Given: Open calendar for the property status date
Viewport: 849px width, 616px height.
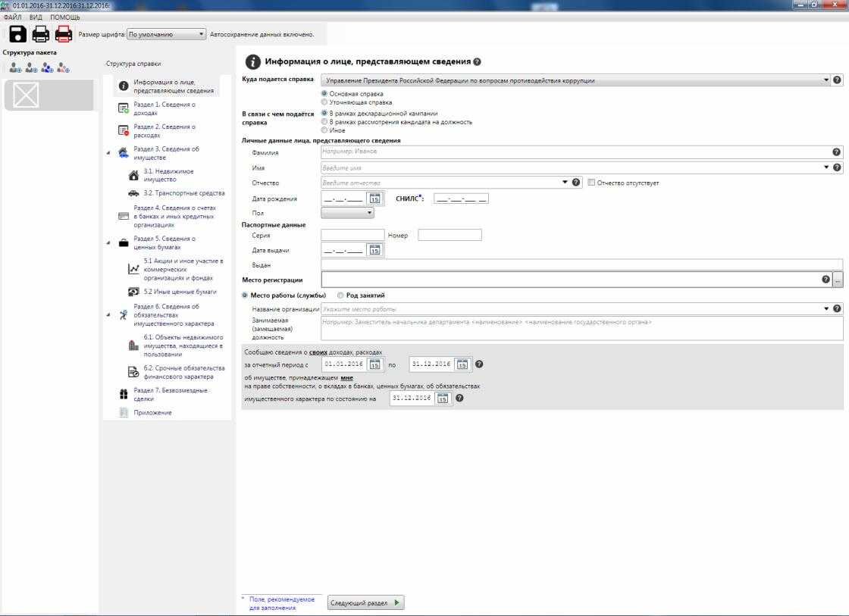Looking at the screenshot, I should coord(443,398).
